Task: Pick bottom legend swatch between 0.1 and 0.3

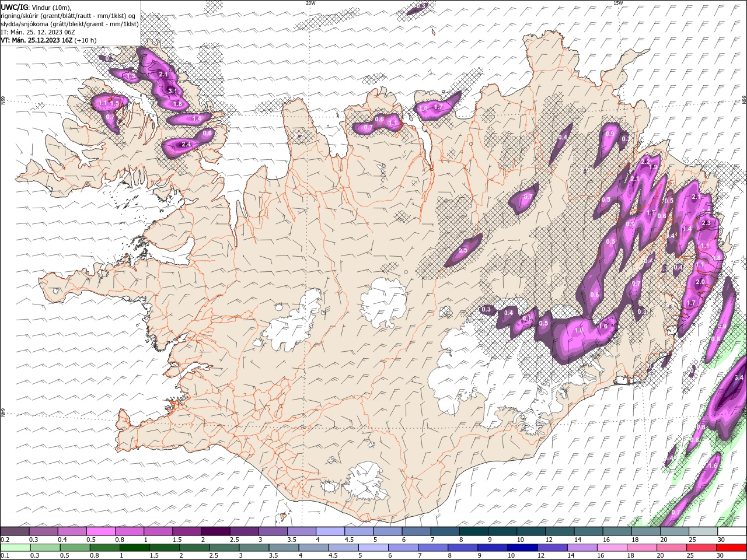Action: (15, 548)
